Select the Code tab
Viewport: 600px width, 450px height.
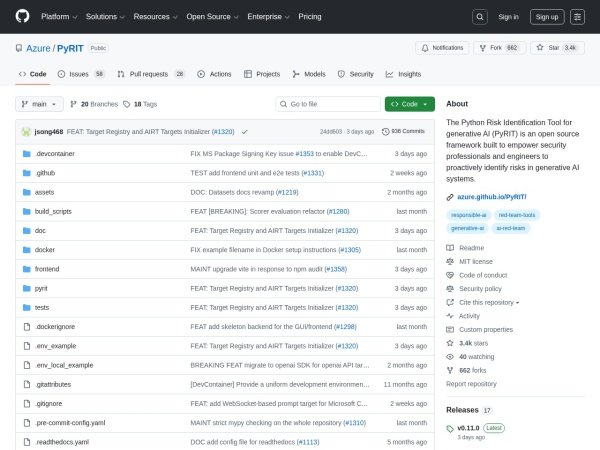(x=33, y=74)
